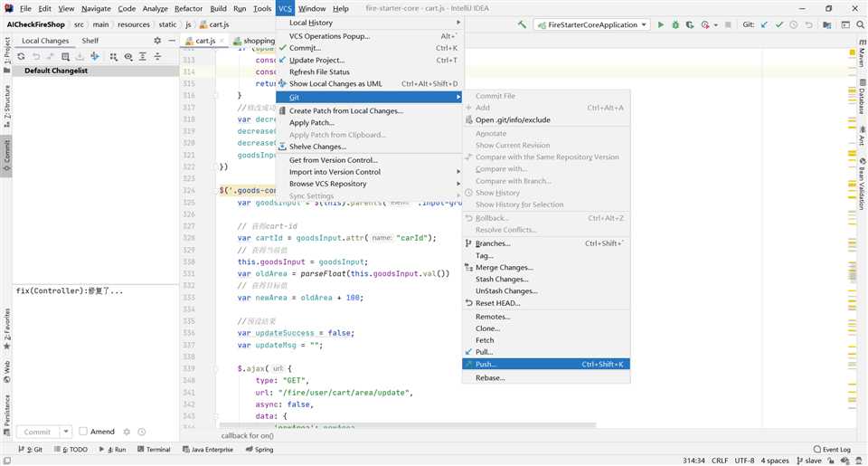Select the Default Changelist row
The width and height of the screenshot is (868, 466).
coord(95,71)
